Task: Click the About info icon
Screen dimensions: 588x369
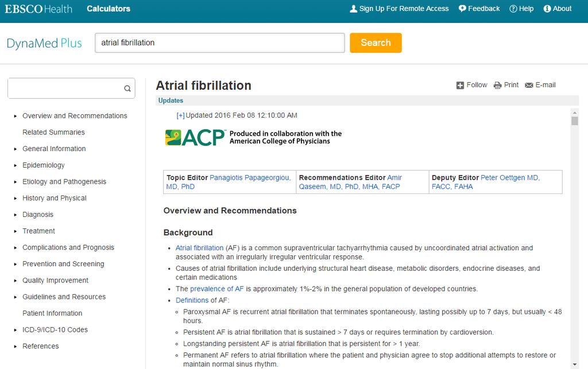Action: coord(547,9)
